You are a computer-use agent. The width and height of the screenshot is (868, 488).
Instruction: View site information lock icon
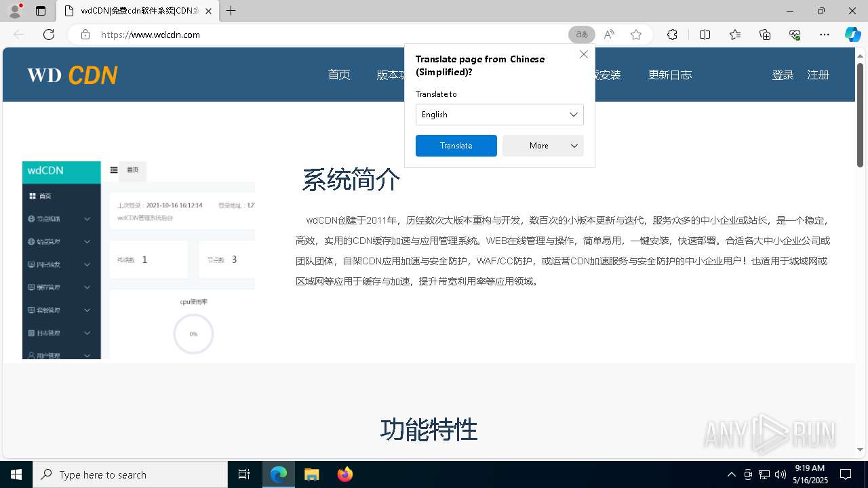85,35
